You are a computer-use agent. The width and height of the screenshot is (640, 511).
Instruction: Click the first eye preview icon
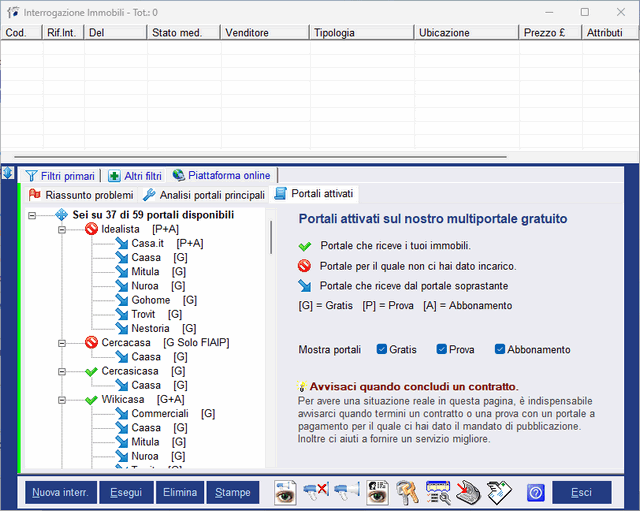pos(286,492)
